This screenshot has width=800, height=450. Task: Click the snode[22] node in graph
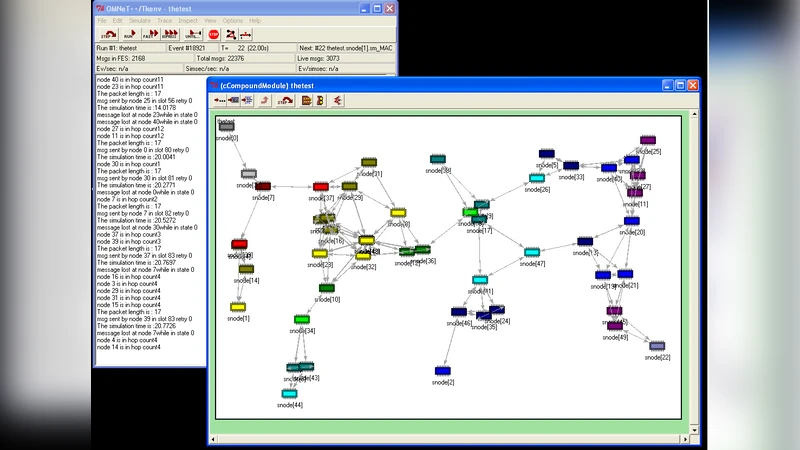[657, 346]
